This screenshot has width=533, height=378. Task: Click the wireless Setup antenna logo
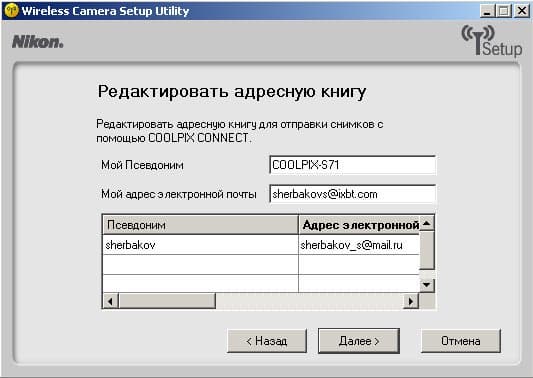[492, 40]
